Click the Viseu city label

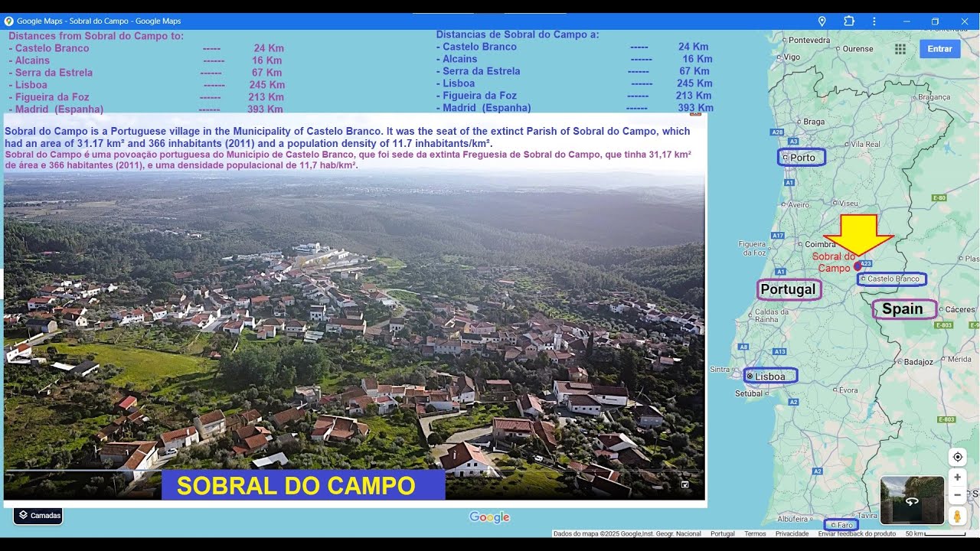click(x=849, y=204)
